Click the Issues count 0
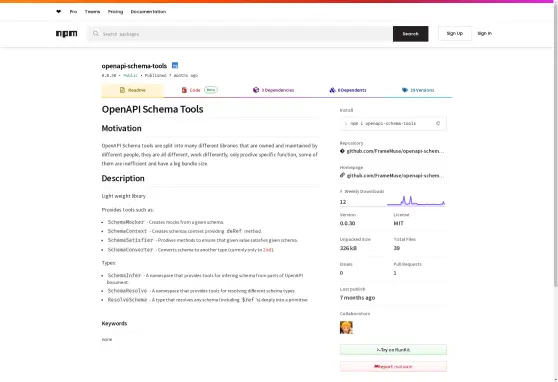This screenshot has width=558, height=382. (x=341, y=273)
